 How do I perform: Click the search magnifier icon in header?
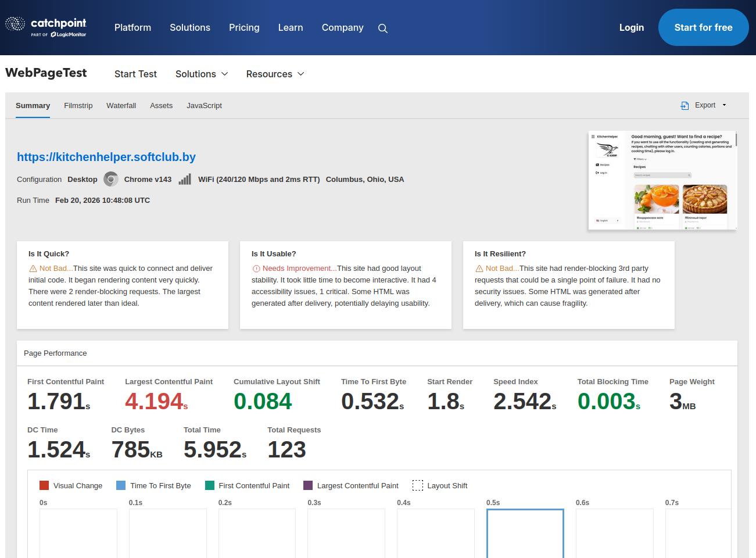pyautogui.click(x=382, y=28)
